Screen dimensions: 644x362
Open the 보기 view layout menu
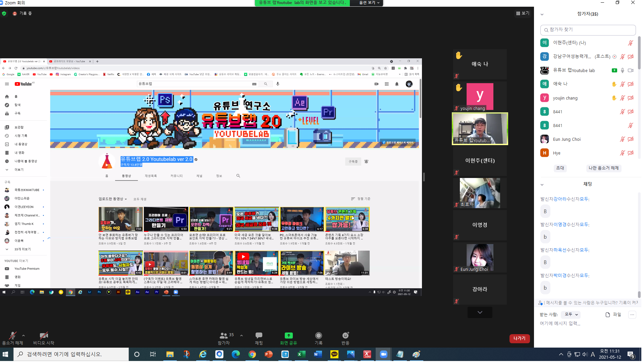(x=523, y=13)
